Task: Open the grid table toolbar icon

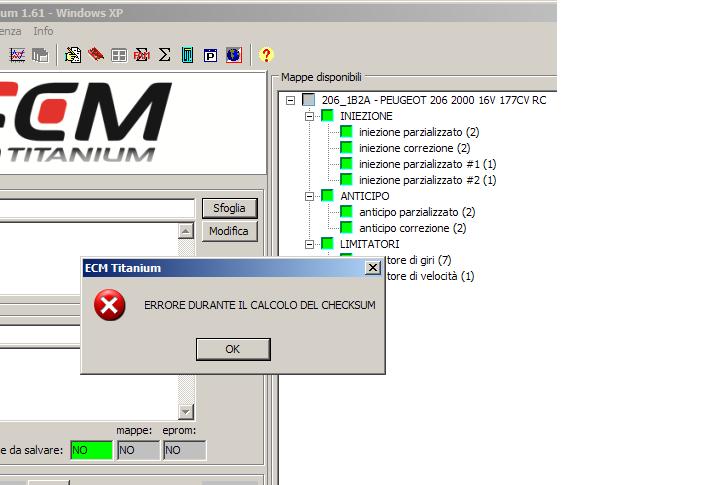Action: pyautogui.click(x=119, y=56)
